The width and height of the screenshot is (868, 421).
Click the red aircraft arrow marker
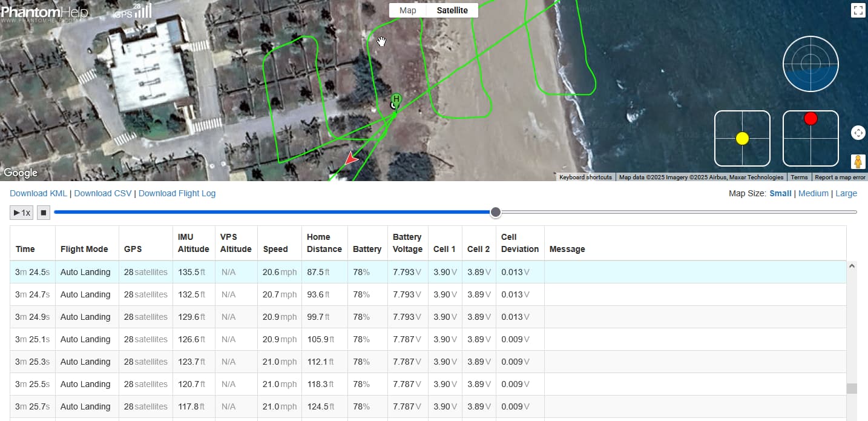(350, 159)
